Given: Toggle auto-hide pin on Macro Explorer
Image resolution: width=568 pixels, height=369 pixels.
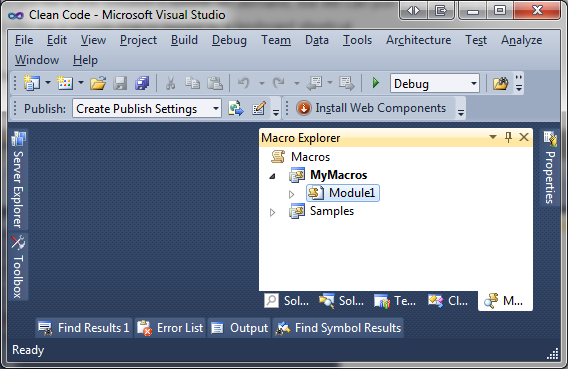Looking at the screenshot, I should point(508,137).
